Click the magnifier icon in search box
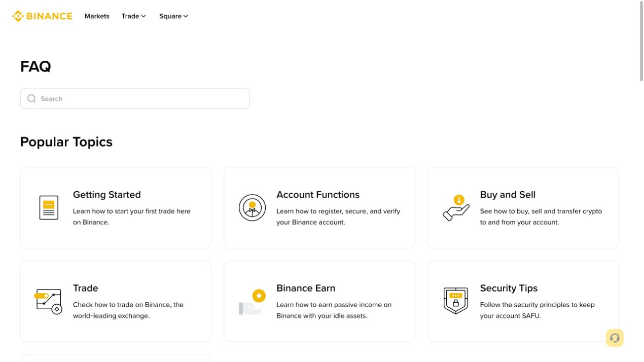This screenshot has width=644, height=362. (x=32, y=98)
